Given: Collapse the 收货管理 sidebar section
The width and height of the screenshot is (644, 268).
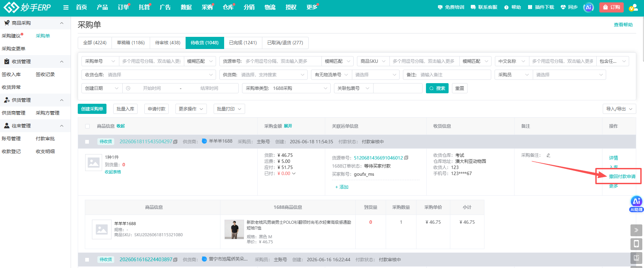Looking at the screenshot, I should [x=62, y=62].
